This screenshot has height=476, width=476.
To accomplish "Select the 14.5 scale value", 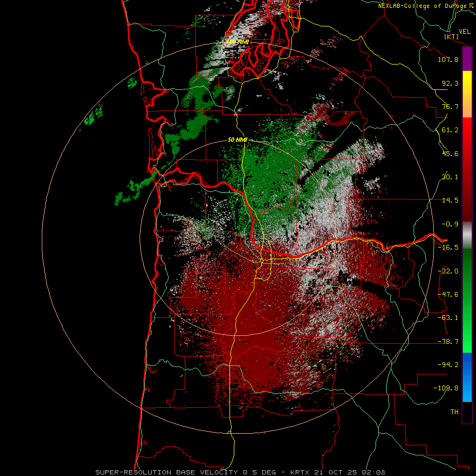I will 450,200.
